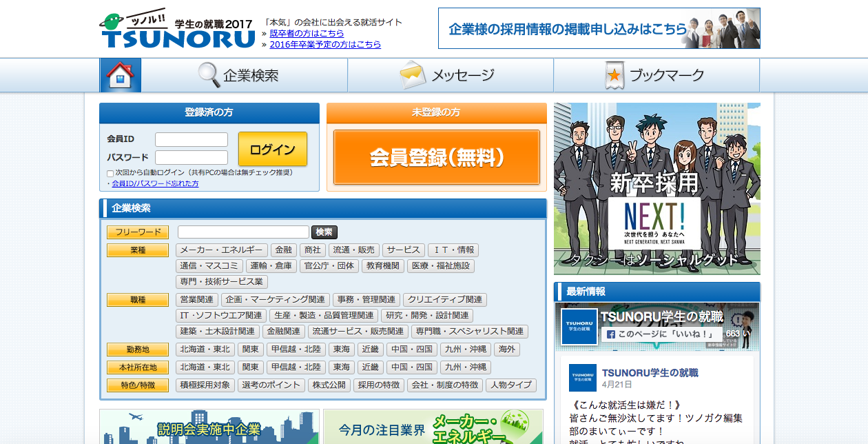868x444 pixels.
Task: Click the ログイン button
Action: pos(273,149)
